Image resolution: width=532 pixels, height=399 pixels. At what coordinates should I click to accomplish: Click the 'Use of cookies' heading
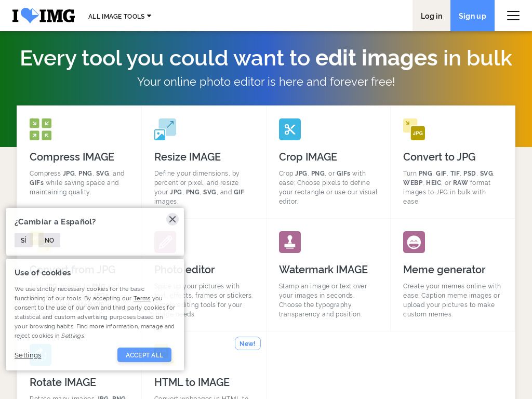[x=43, y=272]
